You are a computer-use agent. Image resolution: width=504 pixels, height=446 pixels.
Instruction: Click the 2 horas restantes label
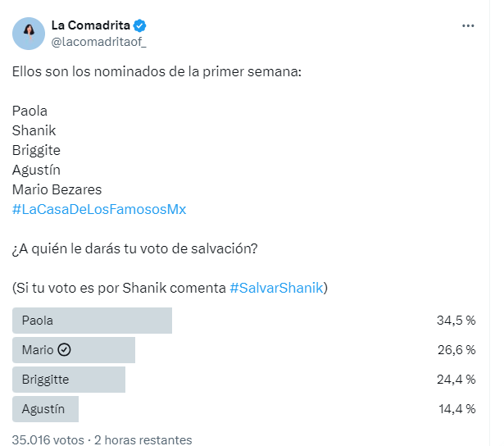pyautogui.click(x=143, y=439)
